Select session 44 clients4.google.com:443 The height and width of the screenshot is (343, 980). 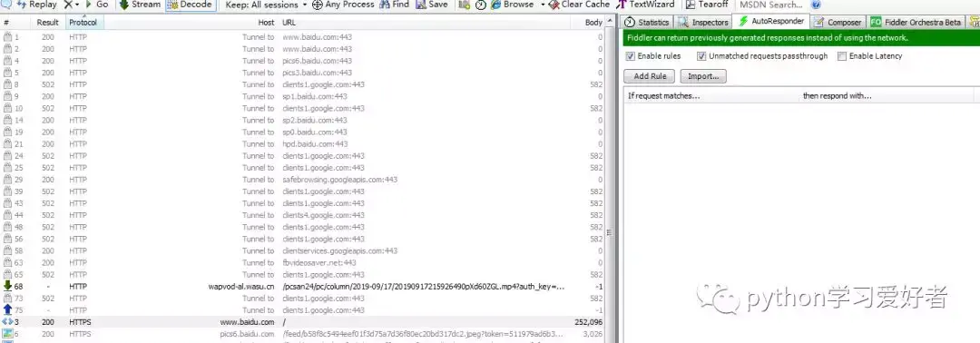tap(302, 215)
